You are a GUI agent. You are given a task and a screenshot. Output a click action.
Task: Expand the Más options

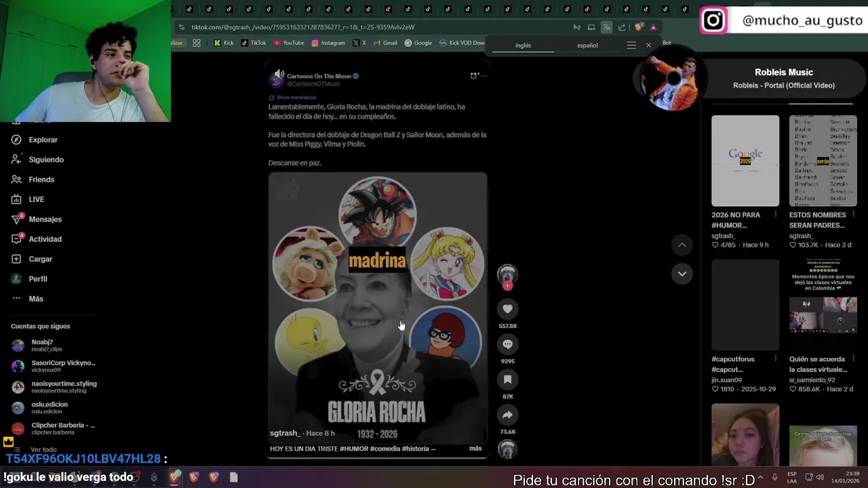point(27,299)
